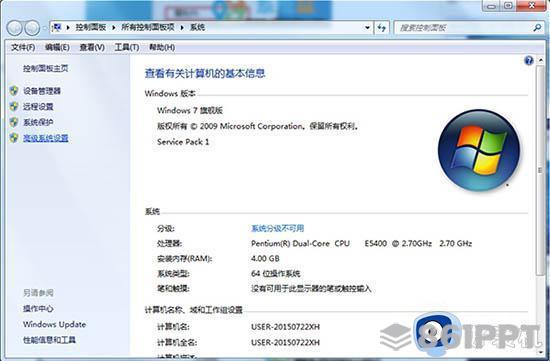Click the refresh icon beside the address bar
Image resolution: width=550 pixels, height=361 pixels.
[x=382, y=27]
